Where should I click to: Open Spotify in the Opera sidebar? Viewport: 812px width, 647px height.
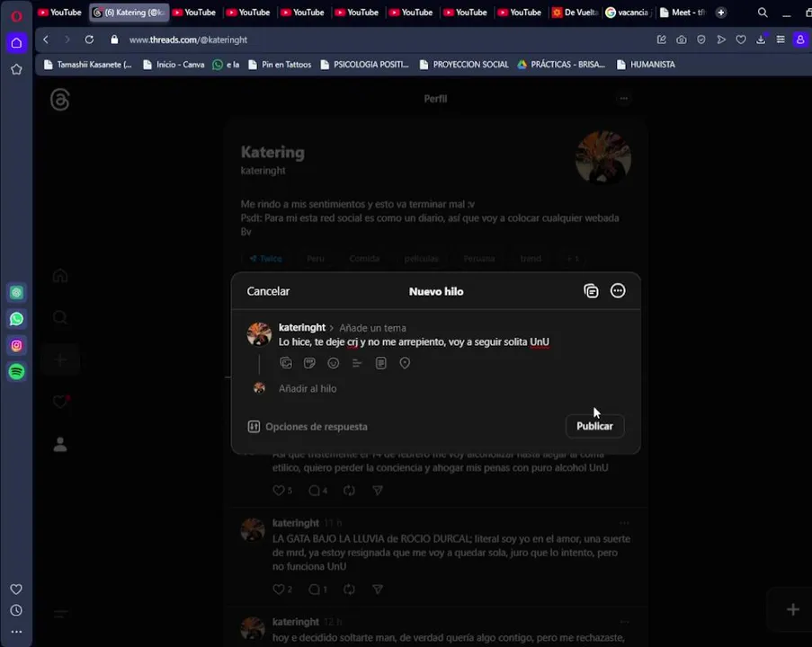point(16,372)
